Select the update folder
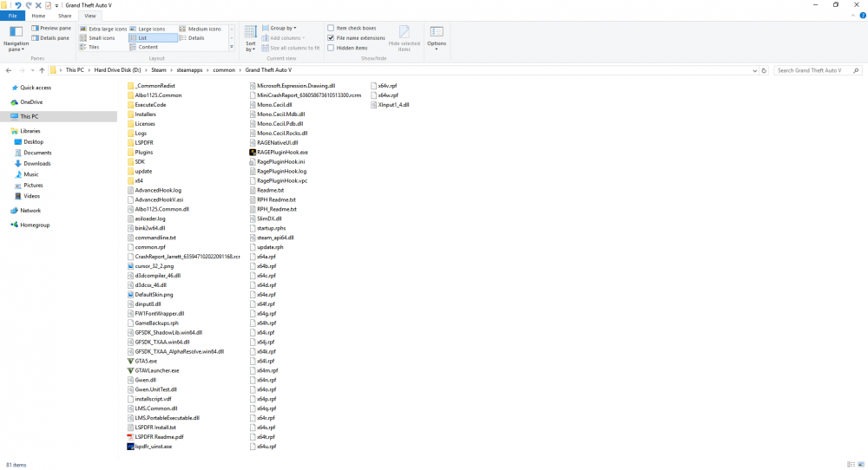The height and width of the screenshot is (470, 868). tap(140, 172)
